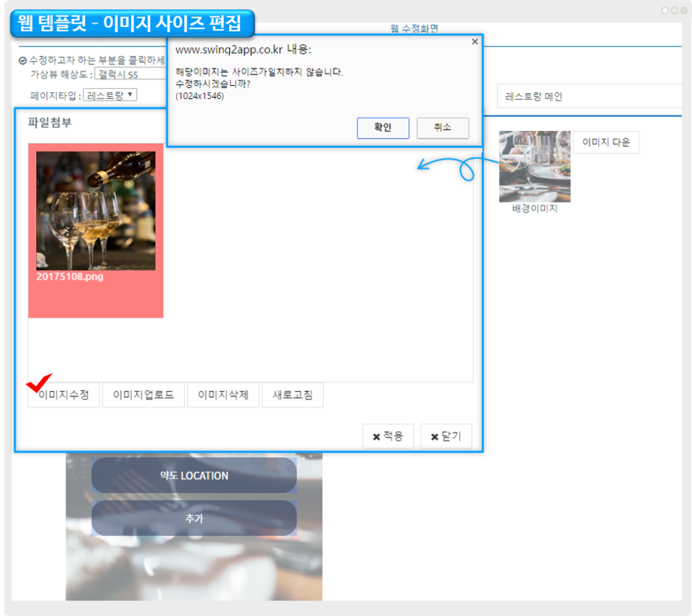
Task: Click the 배경이미지 thumbnail
Action: (535, 166)
